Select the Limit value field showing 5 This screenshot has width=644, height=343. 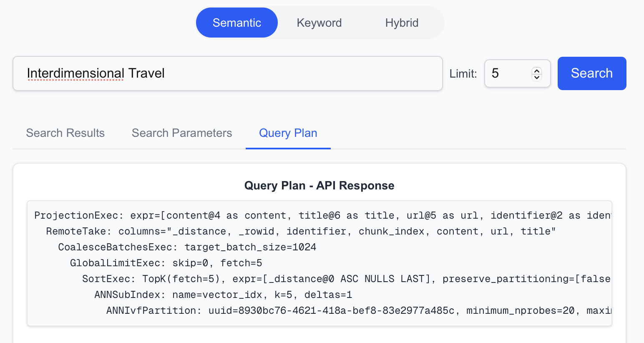(x=509, y=73)
